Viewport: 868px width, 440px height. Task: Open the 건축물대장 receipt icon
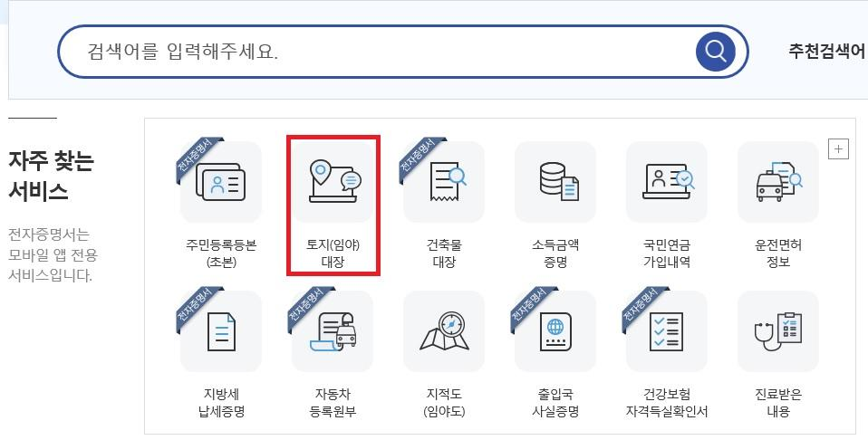point(444,182)
